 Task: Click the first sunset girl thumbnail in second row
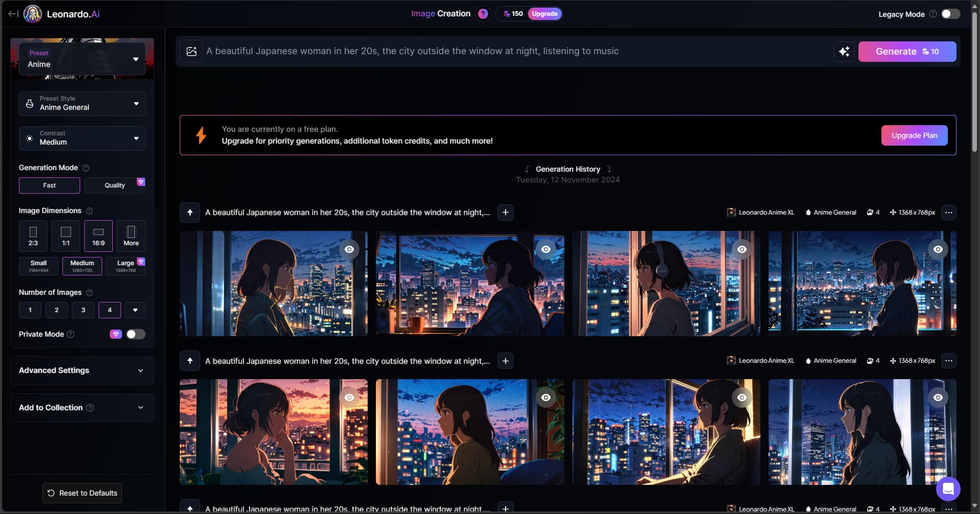coord(273,432)
